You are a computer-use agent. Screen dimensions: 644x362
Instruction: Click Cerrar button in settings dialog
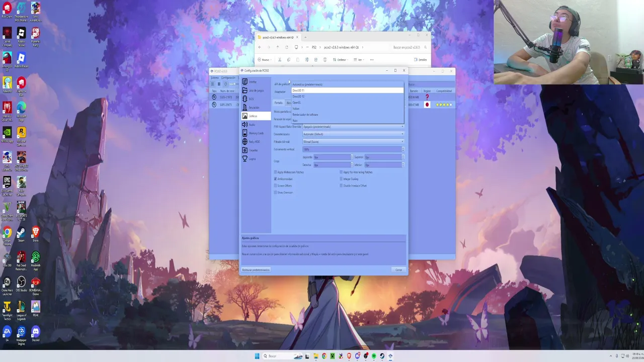tap(398, 270)
